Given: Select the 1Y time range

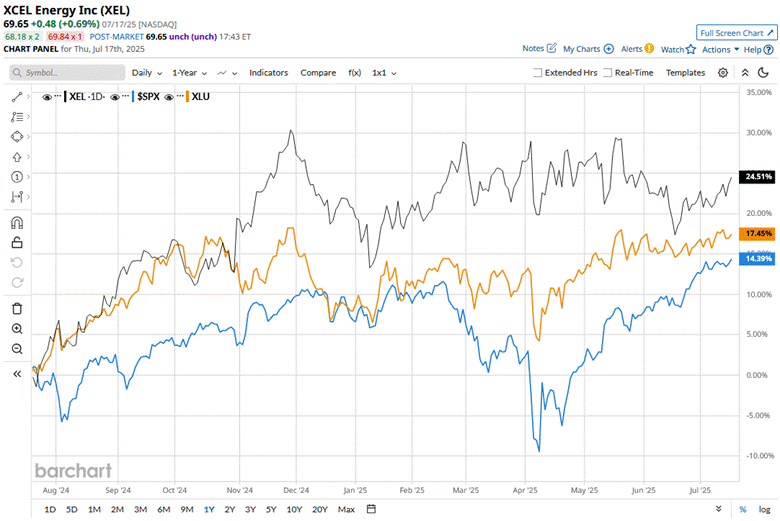Looking at the screenshot, I should tap(209, 509).
